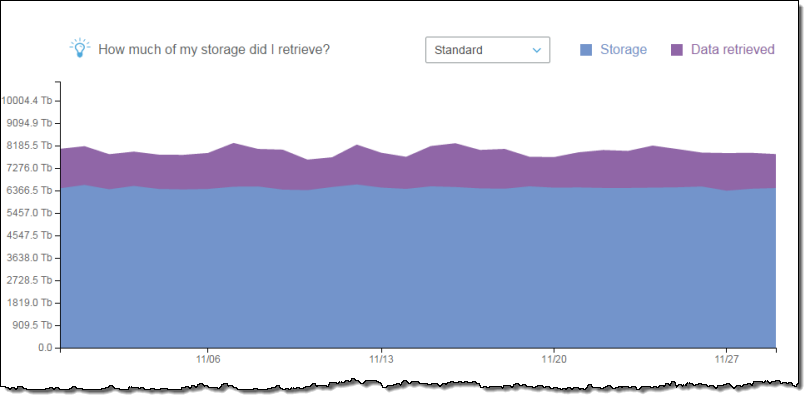Open the Standard storage class dropdown
Screen dimensions: 810x400
point(487,50)
